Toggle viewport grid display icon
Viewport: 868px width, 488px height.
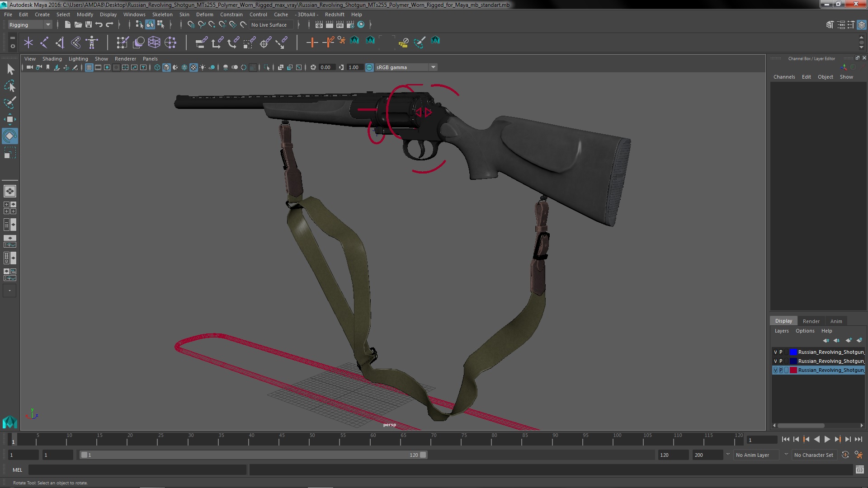(x=89, y=67)
